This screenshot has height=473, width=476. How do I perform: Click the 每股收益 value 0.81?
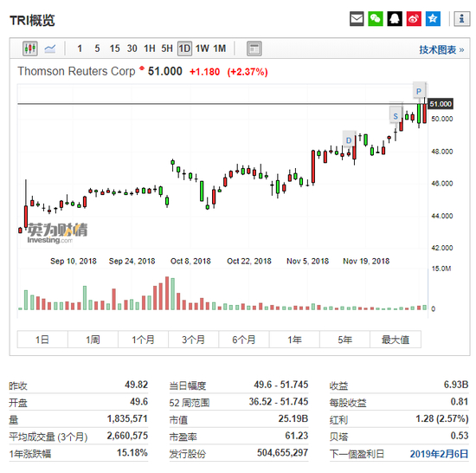pos(460,402)
